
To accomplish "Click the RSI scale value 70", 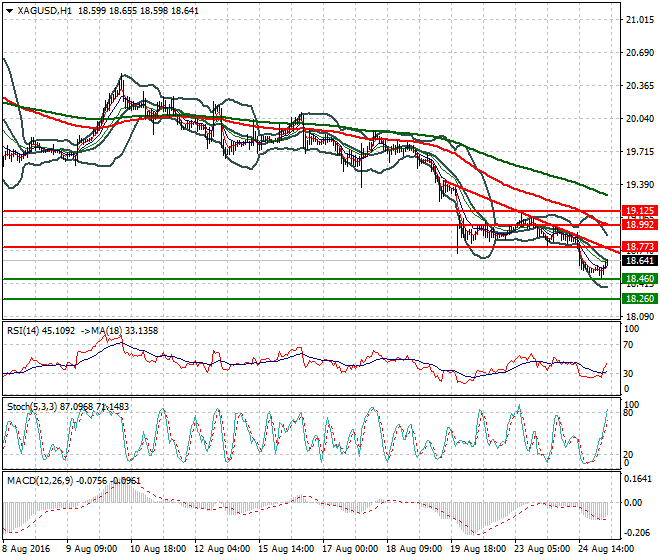I will pyautogui.click(x=628, y=345).
